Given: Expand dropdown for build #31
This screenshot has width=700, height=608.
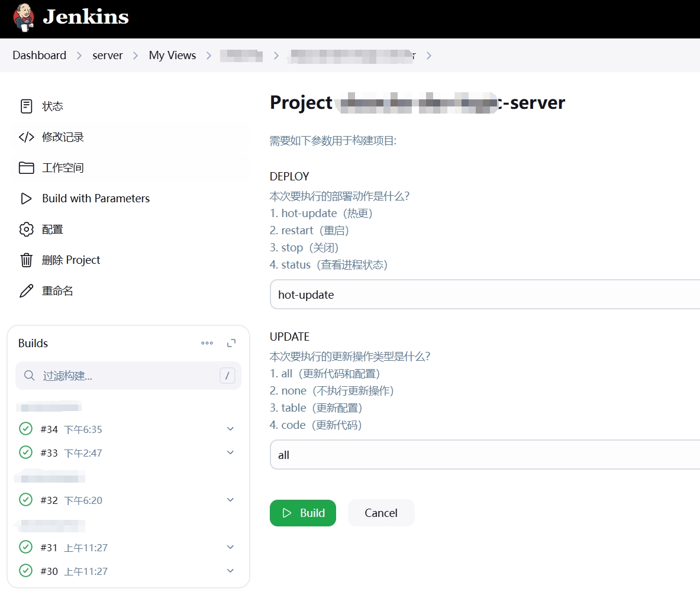Looking at the screenshot, I should pos(230,547).
